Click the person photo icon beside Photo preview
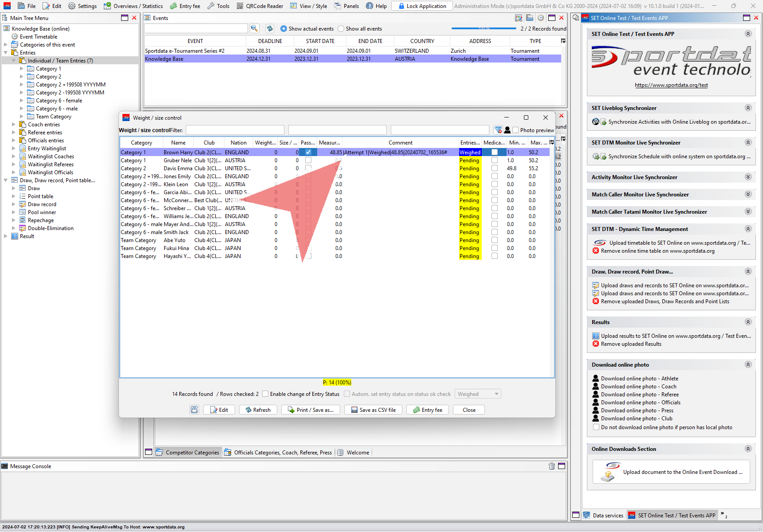 point(507,130)
